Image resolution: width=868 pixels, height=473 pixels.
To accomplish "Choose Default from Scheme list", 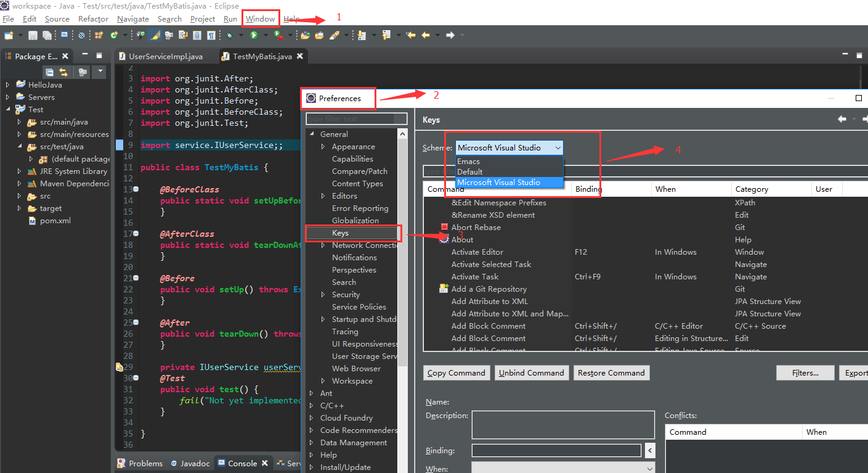I will pos(509,171).
